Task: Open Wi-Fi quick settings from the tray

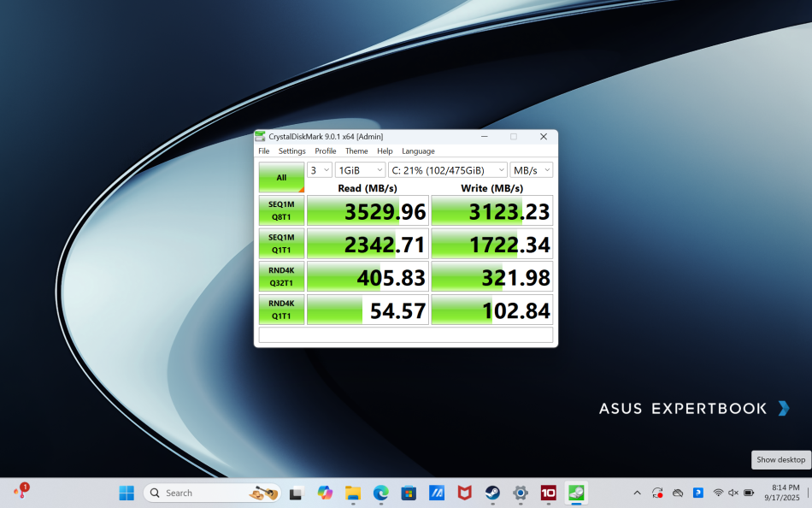Action: [718, 493]
